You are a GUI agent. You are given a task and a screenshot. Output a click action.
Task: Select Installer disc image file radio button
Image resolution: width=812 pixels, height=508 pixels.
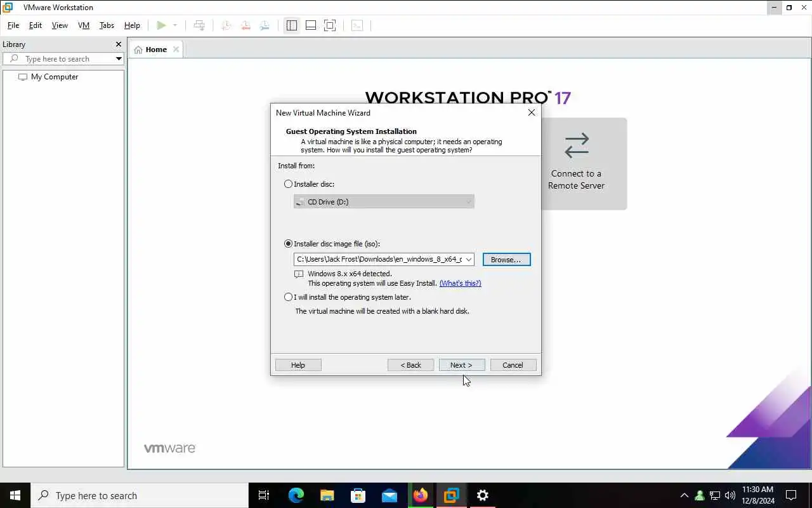click(x=289, y=244)
